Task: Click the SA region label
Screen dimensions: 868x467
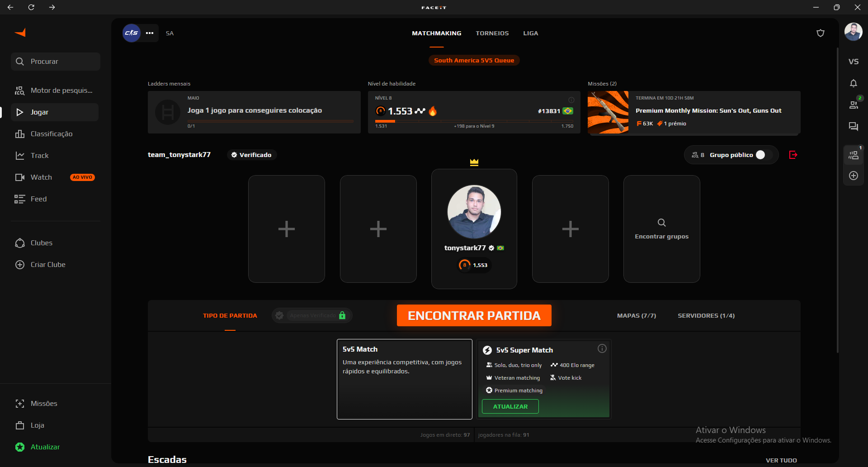Action: 170,33
